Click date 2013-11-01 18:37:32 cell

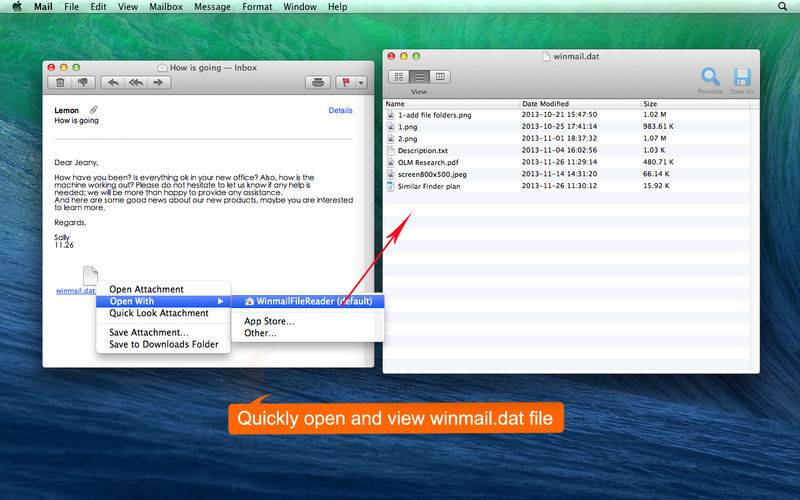click(559, 138)
